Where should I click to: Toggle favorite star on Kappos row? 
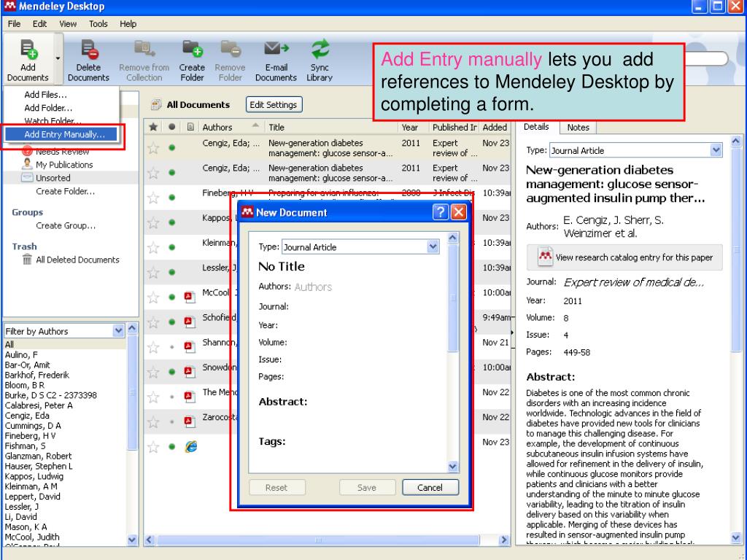coord(153,222)
